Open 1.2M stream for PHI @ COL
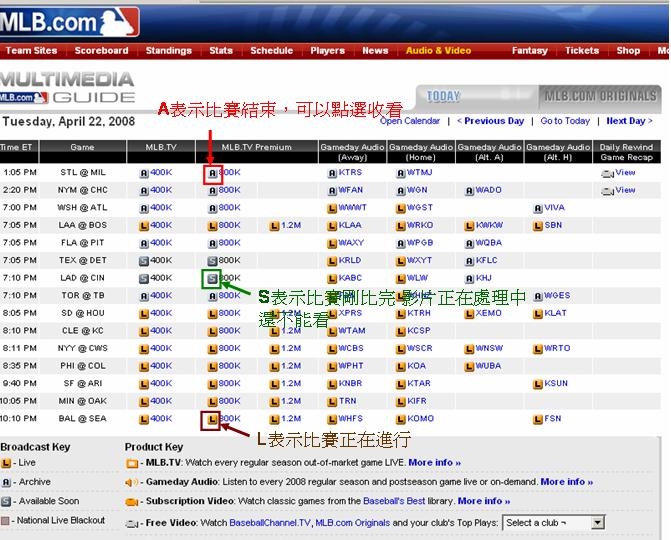 tap(291, 366)
